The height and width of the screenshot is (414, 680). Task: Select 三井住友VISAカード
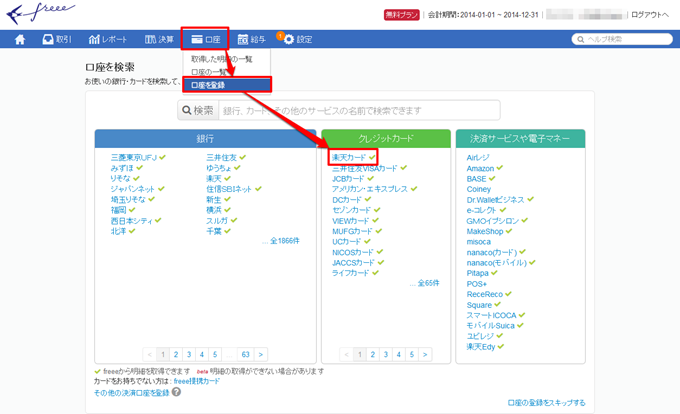pos(365,168)
